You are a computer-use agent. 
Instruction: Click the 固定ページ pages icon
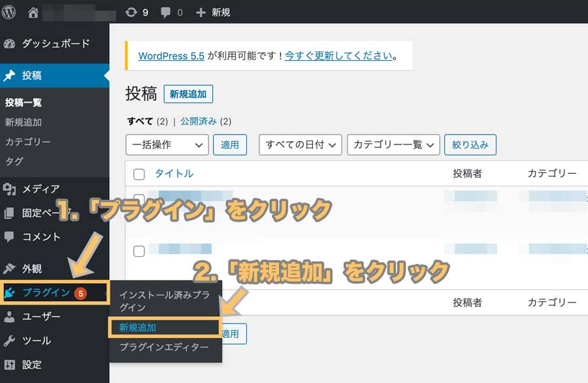coord(9,213)
